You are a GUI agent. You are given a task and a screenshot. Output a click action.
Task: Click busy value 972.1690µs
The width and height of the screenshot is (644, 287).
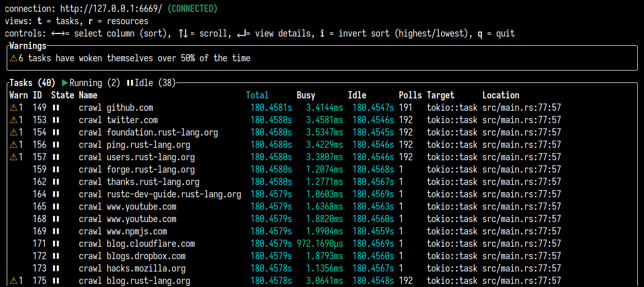320,244
